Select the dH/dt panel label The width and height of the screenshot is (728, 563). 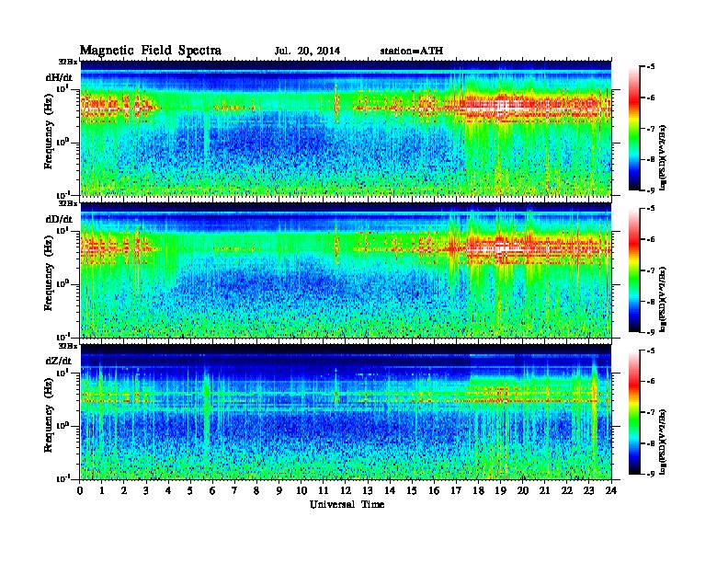(x=59, y=77)
